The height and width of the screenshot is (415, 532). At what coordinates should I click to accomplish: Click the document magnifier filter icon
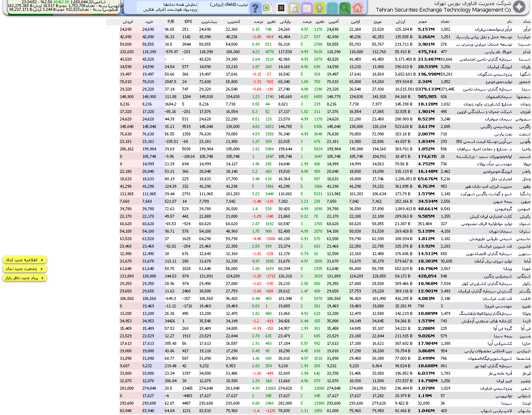pyautogui.click(x=294, y=8)
